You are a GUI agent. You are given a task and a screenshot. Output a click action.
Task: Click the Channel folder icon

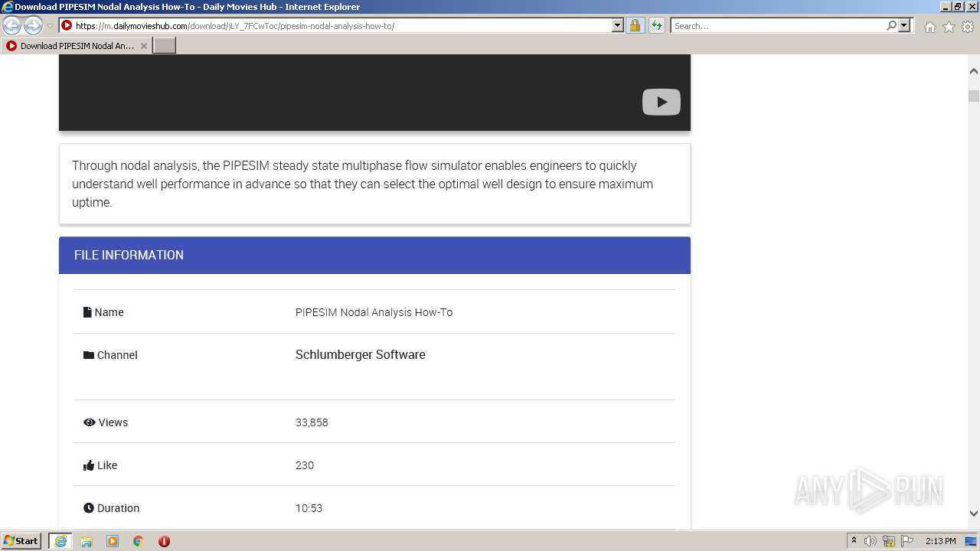click(x=89, y=355)
